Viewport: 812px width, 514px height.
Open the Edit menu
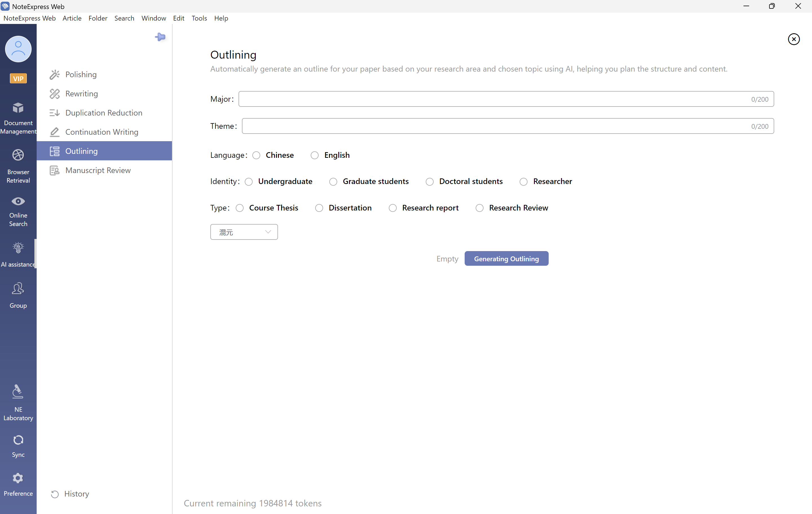click(178, 18)
